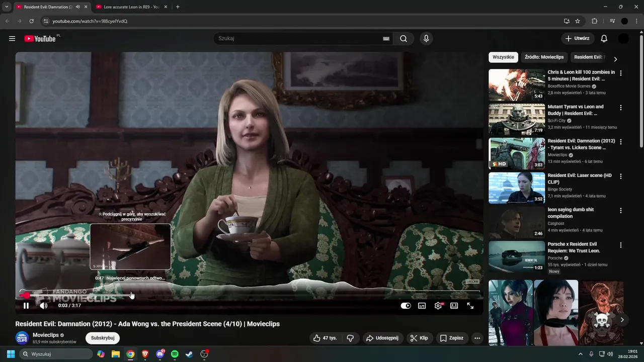The image size is (644, 362).
Task: Mute the video volume
Action: [x=44, y=306]
